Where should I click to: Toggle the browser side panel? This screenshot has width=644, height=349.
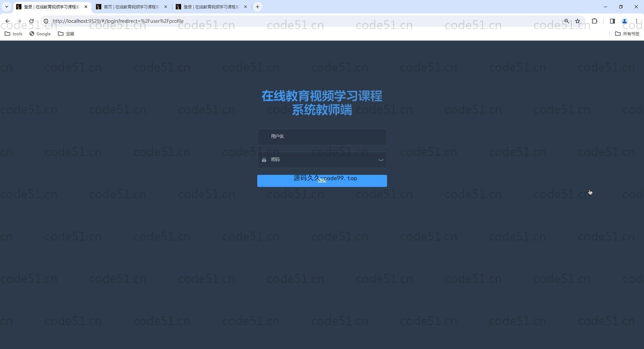(x=612, y=21)
